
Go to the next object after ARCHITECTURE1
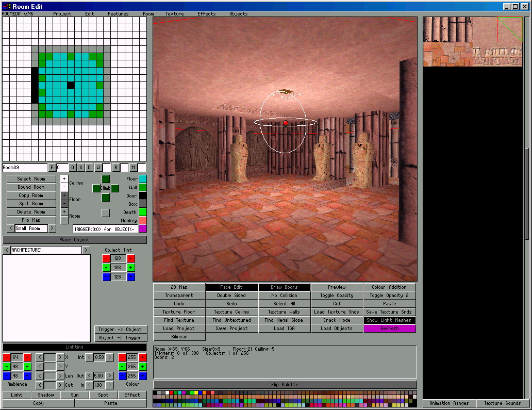click(x=86, y=250)
